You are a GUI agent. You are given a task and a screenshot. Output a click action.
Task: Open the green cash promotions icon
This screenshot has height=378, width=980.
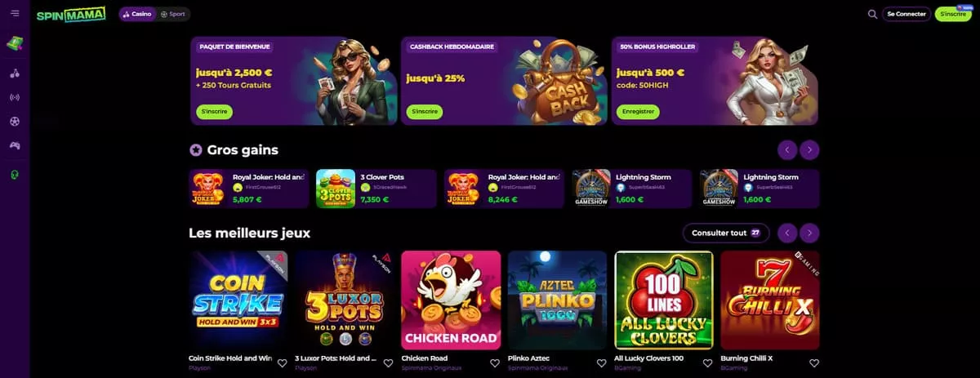tap(15, 43)
